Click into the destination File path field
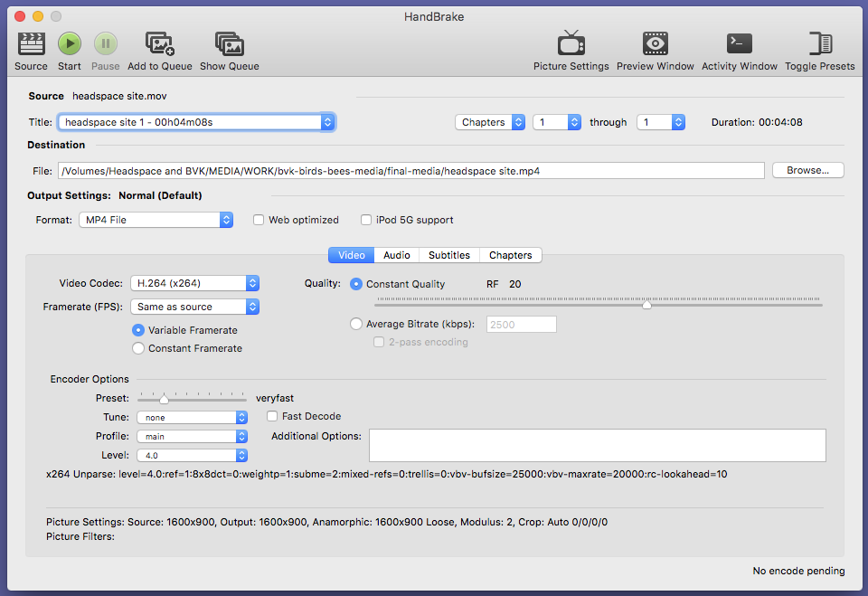The image size is (868, 596). coord(411,171)
